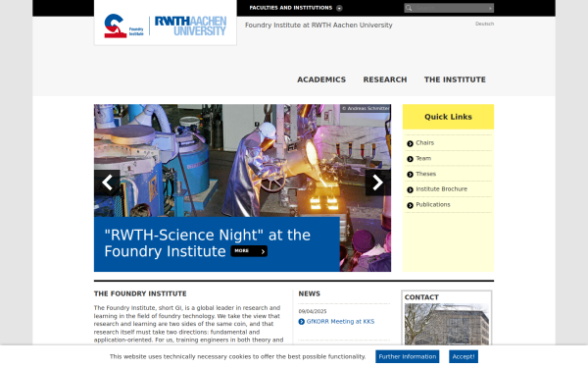The width and height of the screenshot is (588, 368).
Task: Open the Institute Brochure quick link
Action: coord(441,189)
